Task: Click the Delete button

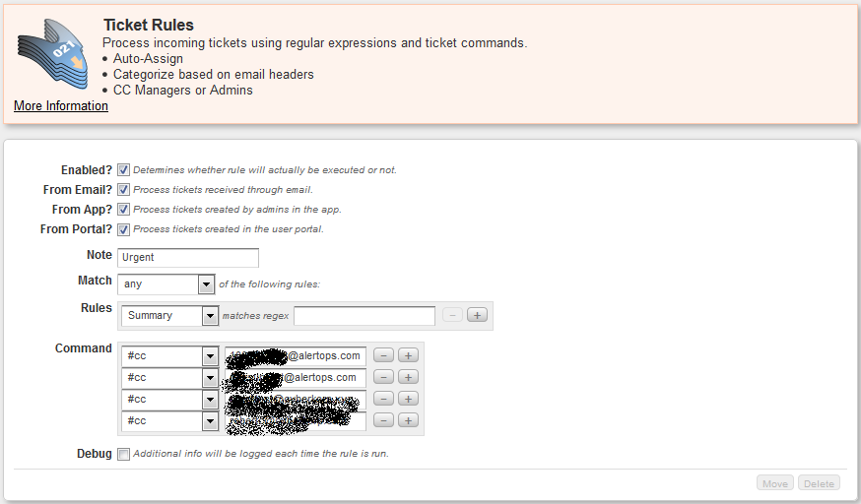Action: pos(819,483)
